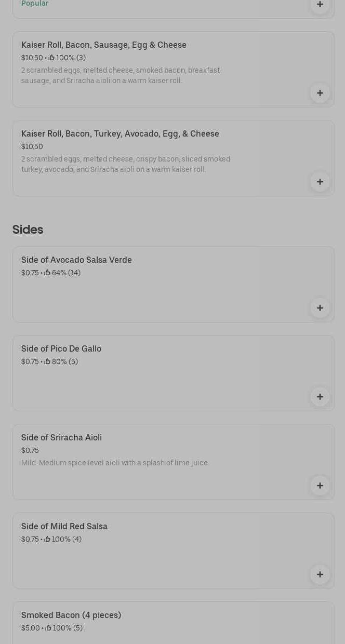Click thumbs-up rating on Mild Red Salsa

(47, 539)
